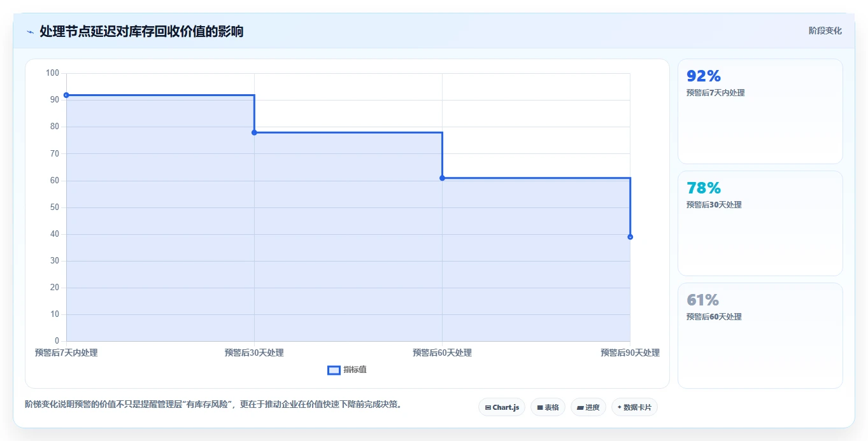
Task: Click the y-axis value 0
Action: tap(57, 341)
